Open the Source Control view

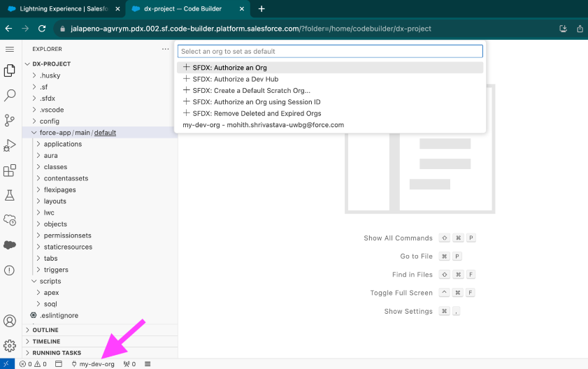(10, 120)
